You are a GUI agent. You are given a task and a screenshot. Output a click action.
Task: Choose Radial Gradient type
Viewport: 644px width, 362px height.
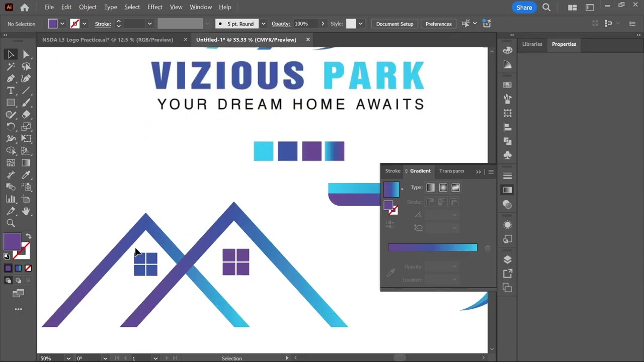click(x=443, y=188)
